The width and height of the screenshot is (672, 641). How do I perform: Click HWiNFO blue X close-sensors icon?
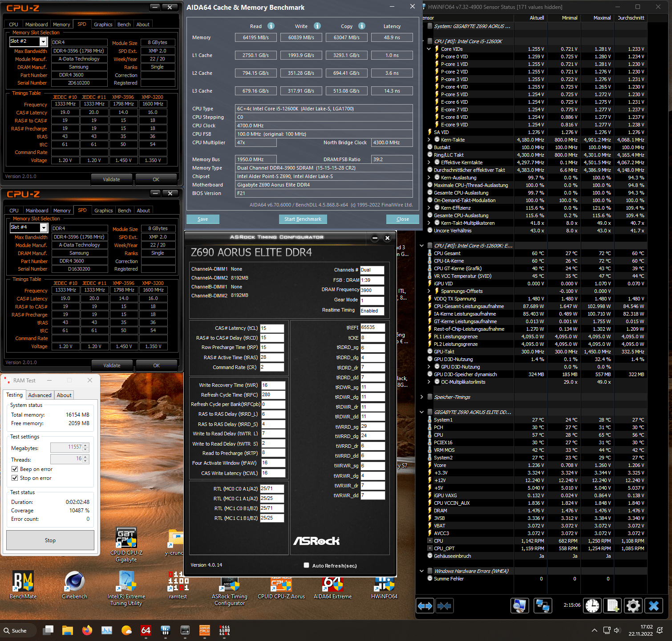(654, 606)
